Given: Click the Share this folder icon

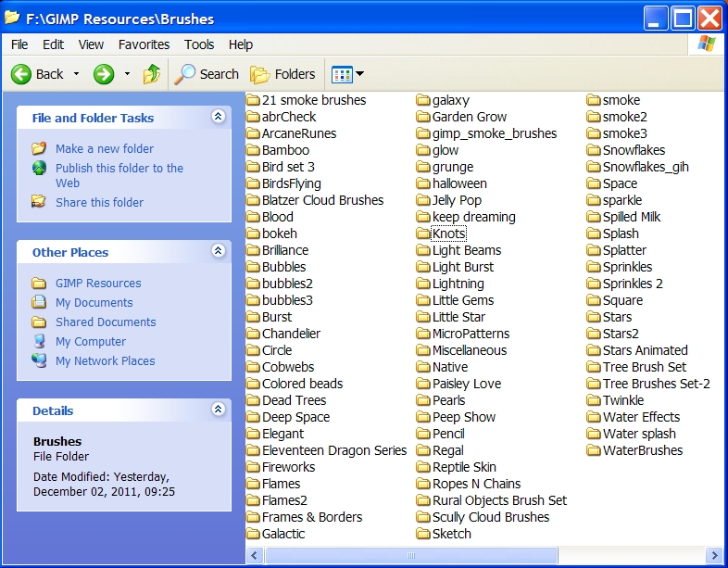Looking at the screenshot, I should click(39, 202).
